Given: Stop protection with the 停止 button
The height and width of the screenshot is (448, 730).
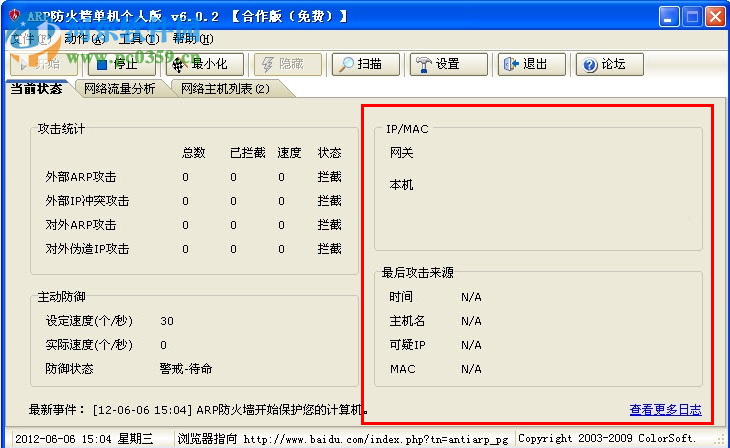Looking at the screenshot, I should (122, 64).
